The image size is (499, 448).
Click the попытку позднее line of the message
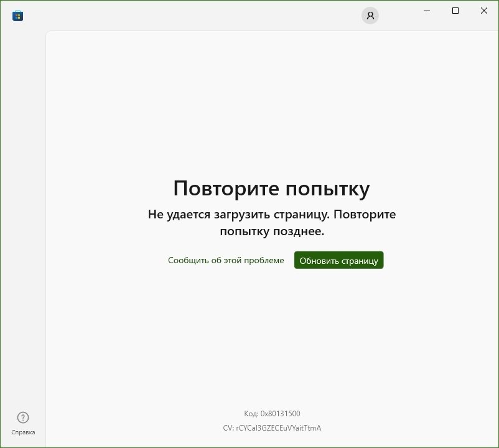[271, 231]
